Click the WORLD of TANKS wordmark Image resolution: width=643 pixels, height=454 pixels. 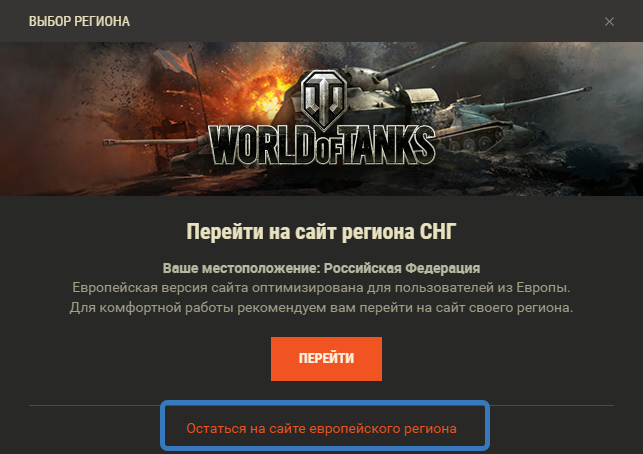pyautogui.click(x=322, y=145)
